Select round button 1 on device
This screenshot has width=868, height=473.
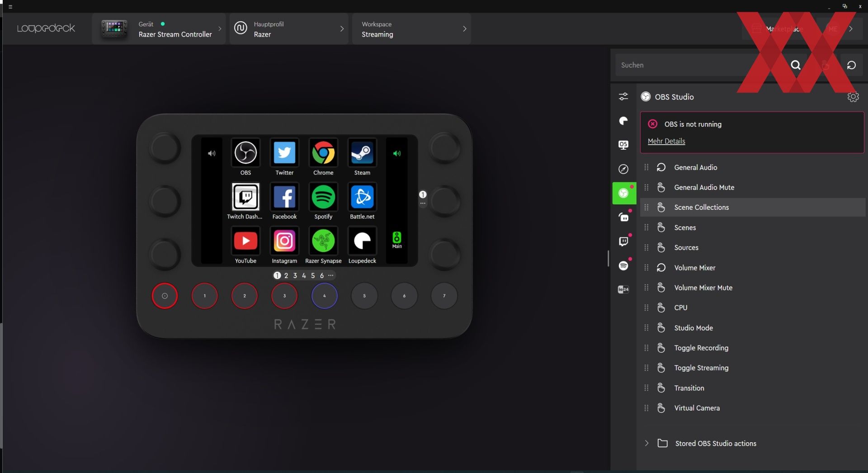pos(205,296)
